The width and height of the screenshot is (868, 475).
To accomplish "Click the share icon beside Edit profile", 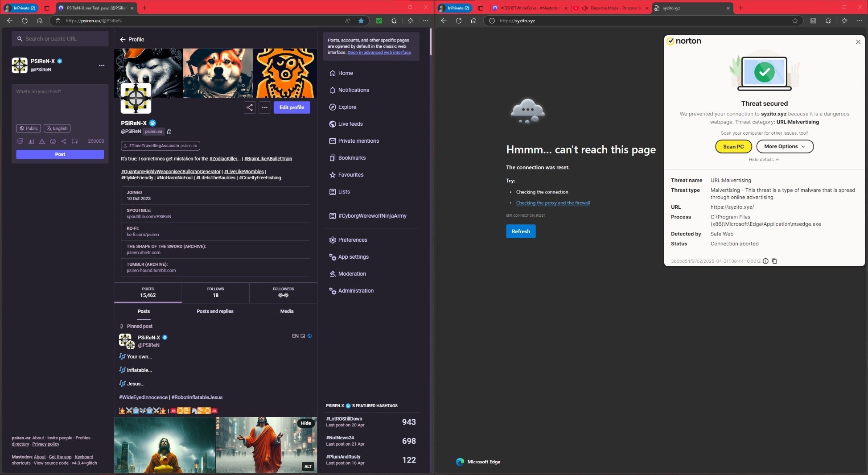I will click(250, 107).
